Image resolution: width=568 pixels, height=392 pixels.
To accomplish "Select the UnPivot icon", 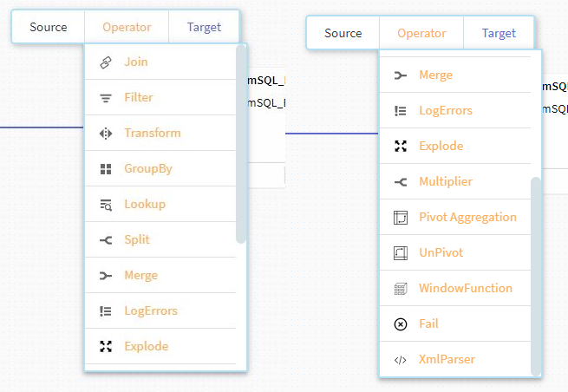I will pos(401,253).
